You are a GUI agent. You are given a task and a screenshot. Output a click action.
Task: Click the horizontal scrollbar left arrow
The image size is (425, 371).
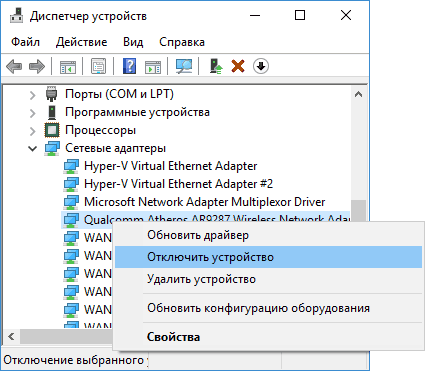[x=11, y=336]
